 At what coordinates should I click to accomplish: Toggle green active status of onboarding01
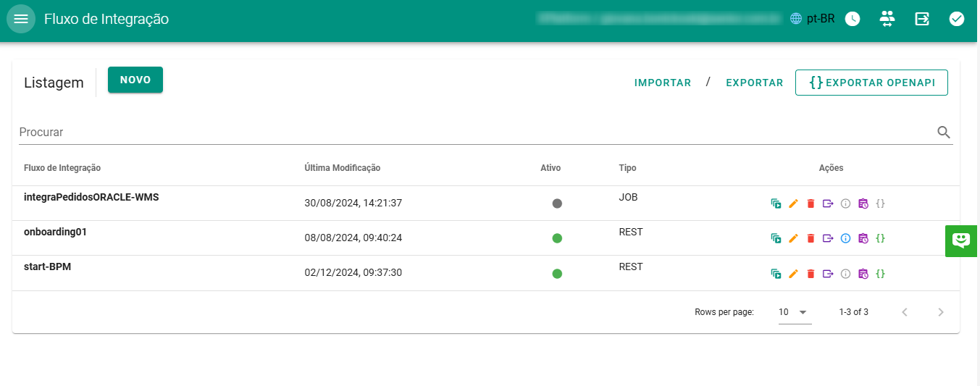tap(557, 238)
